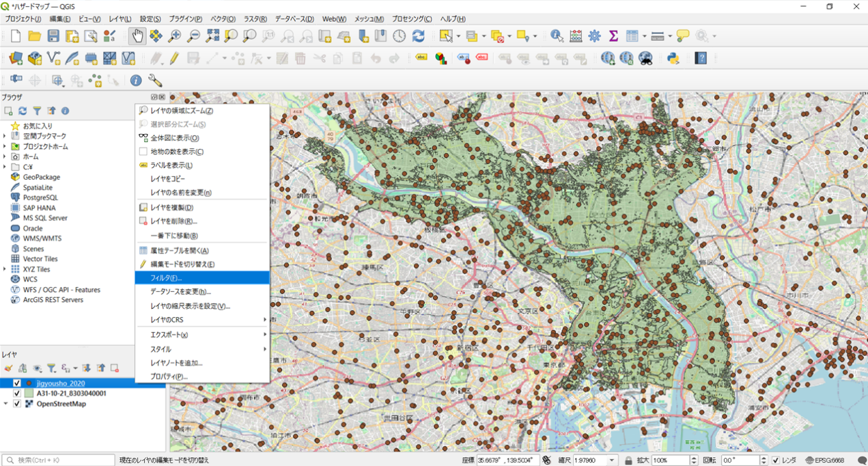
Task: Toggle visibility of OpenStreetMap layer
Action: point(17,404)
